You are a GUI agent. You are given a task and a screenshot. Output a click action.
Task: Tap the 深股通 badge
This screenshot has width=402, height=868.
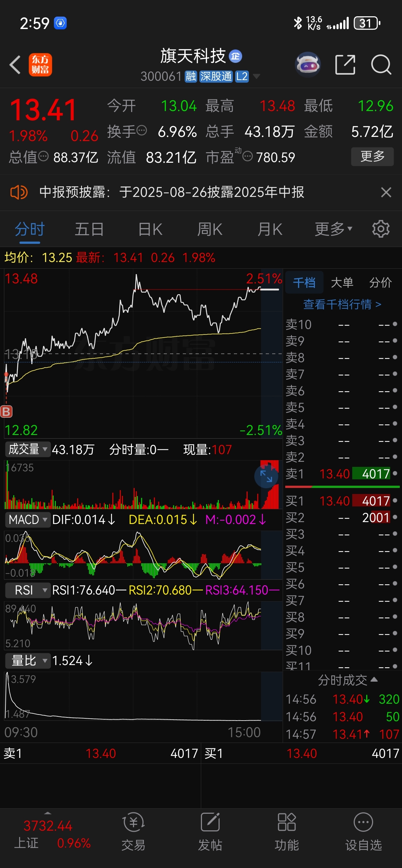[x=216, y=77]
